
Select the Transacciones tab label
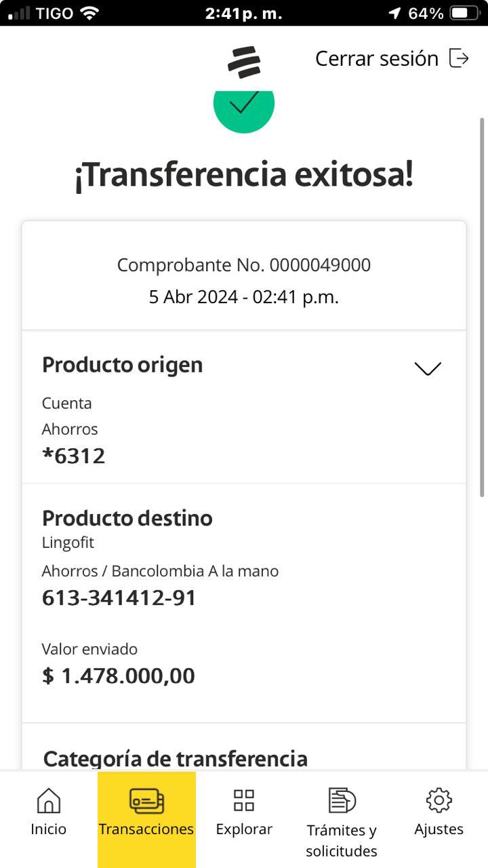coord(146,829)
